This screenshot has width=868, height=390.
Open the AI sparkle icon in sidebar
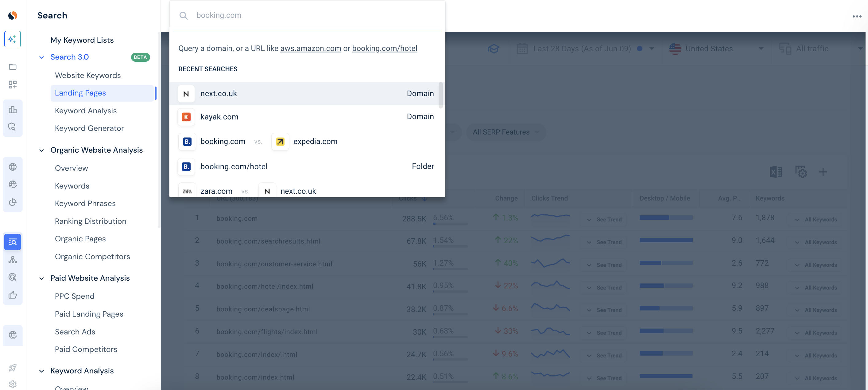click(x=13, y=39)
